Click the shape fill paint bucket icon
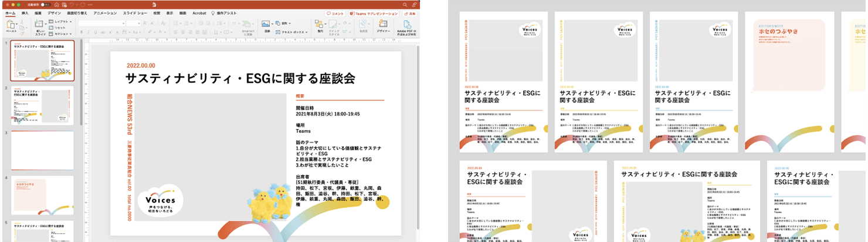This screenshot has height=242, width=868. click(345, 23)
